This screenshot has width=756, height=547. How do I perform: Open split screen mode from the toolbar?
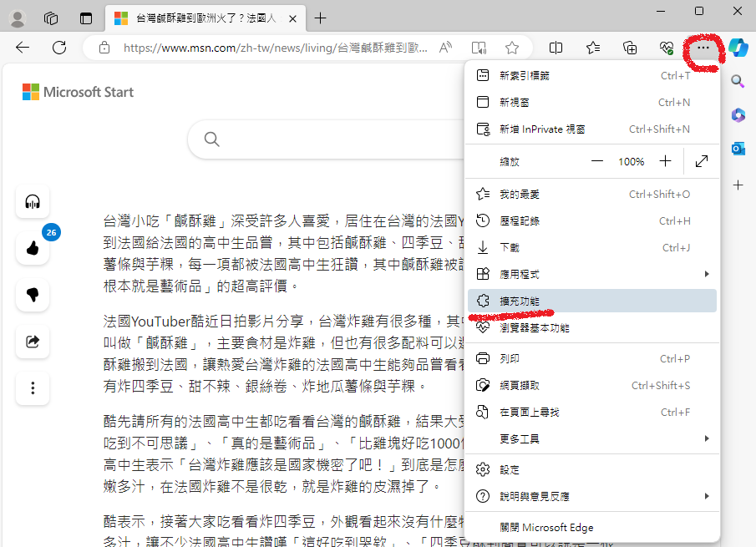(x=556, y=48)
